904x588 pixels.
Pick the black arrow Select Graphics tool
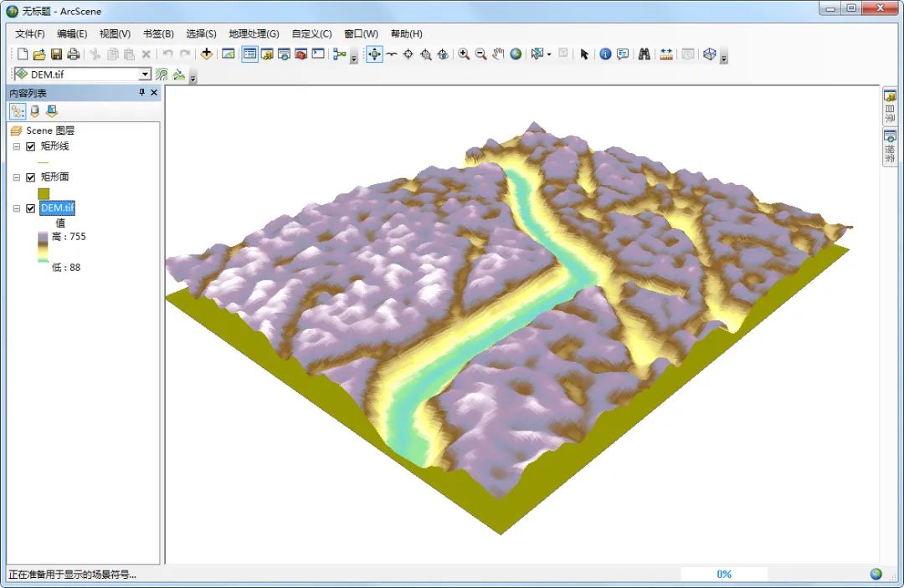click(x=584, y=54)
